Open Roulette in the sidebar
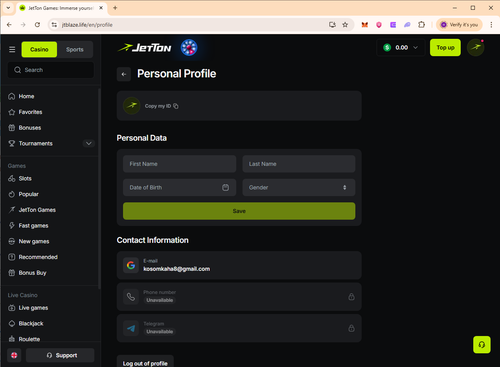This screenshot has height=367, width=500. click(x=29, y=339)
